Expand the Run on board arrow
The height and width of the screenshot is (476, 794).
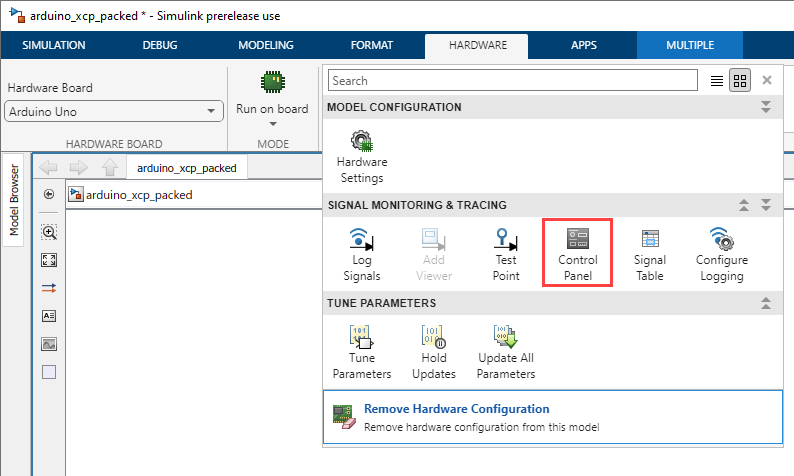[273, 124]
